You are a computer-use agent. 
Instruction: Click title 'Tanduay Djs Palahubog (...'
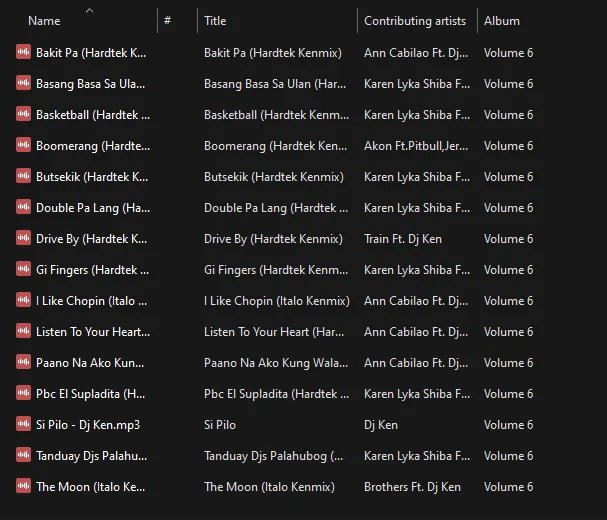tap(274, 455)
